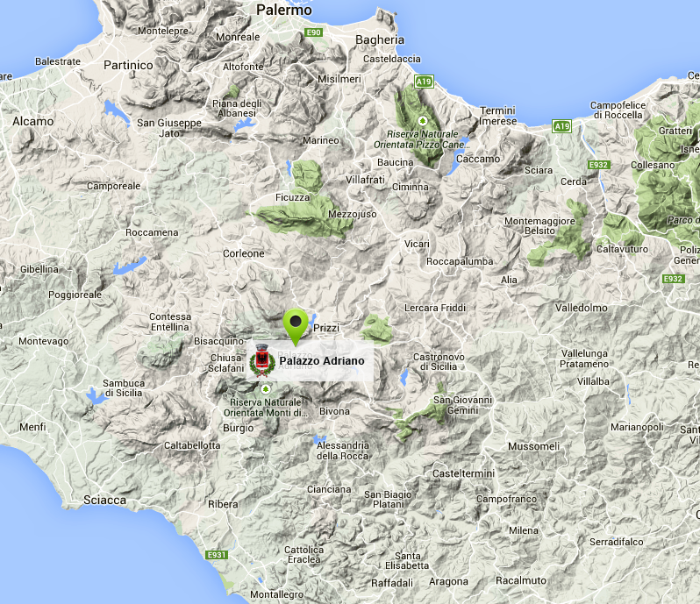Click the Raffadali label

coord(392,583)
